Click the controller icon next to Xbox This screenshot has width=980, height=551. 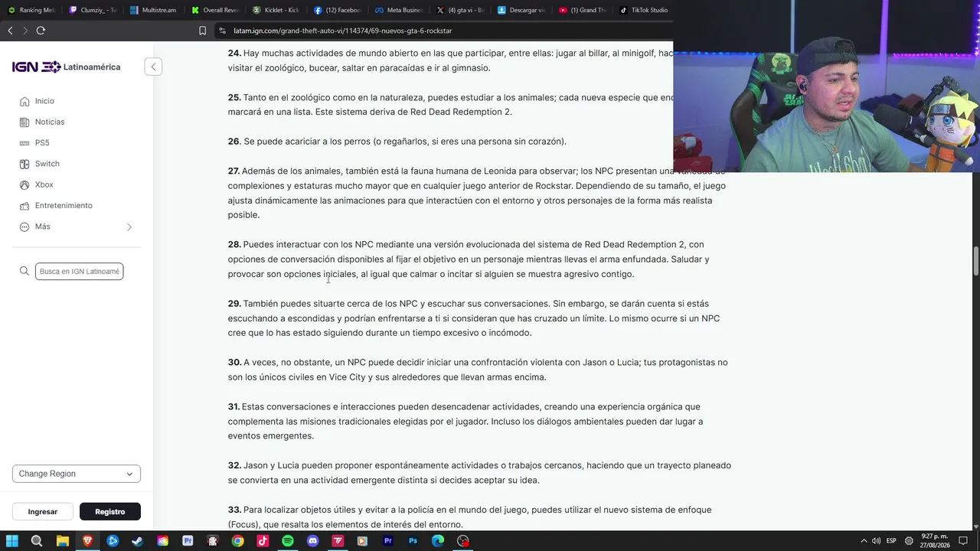(x=24, y=185)
